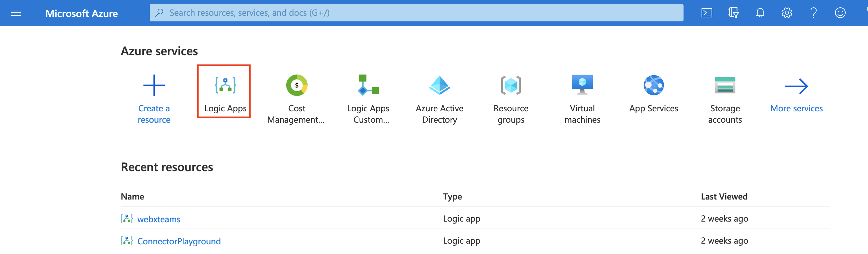This screenshot has height=254, width=868.
Task: Select the Virtual machines label
Action: point(582,114)
